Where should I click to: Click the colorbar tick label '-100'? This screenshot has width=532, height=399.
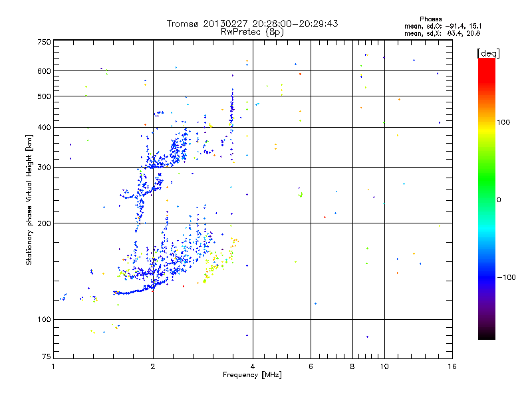(507, 277)
